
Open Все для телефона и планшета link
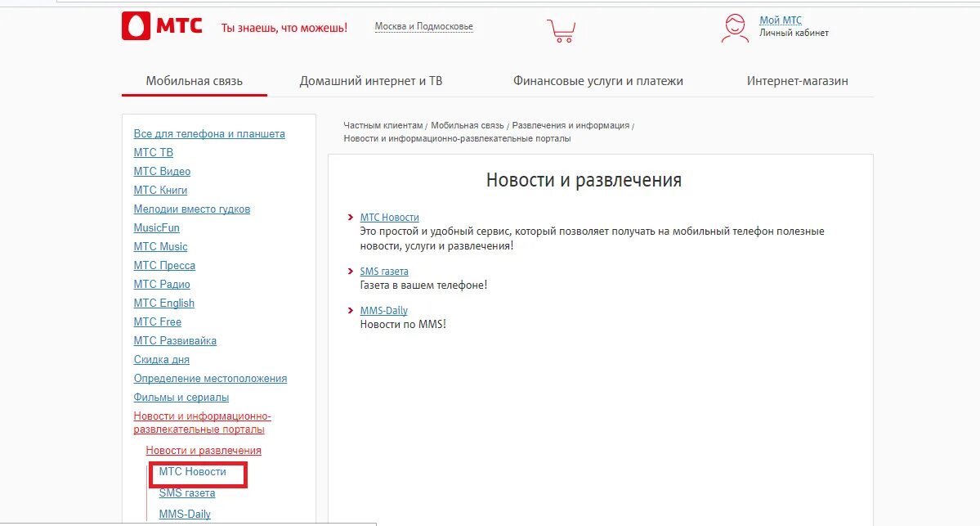(x=209, y=134)
